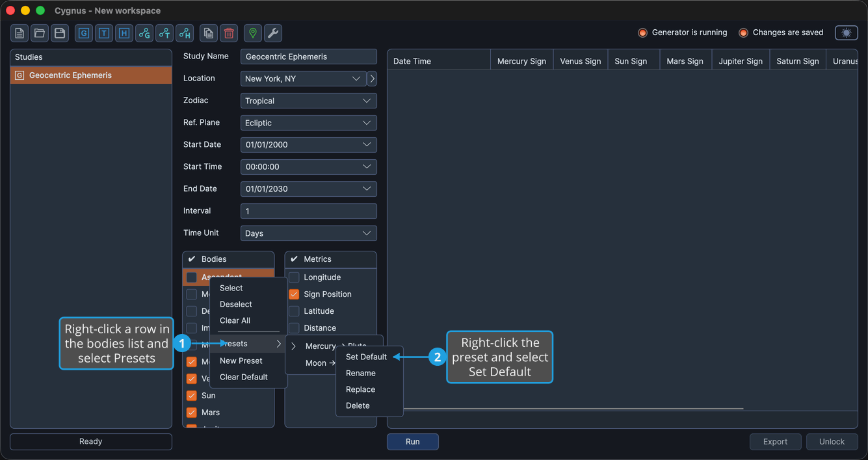
Task: Add a new H study
Action: (124, 33)
